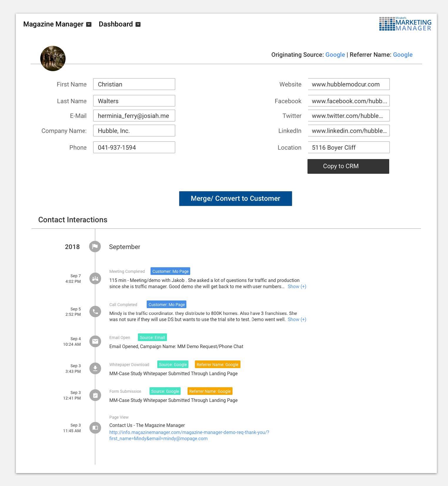Viewport: 448px width, 486px height.
Task: Click the meeting group icon for Sep 7
Action: (x=95, y=278)
